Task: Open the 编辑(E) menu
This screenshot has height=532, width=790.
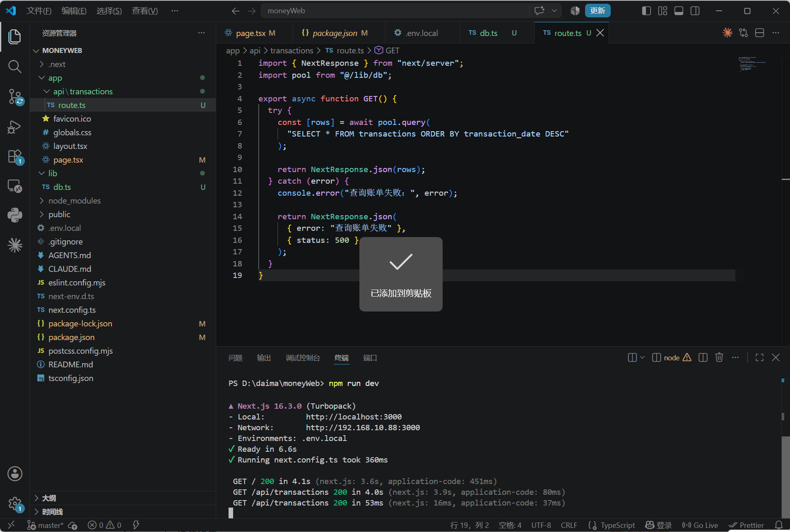Action: click(x=74, y=11)
